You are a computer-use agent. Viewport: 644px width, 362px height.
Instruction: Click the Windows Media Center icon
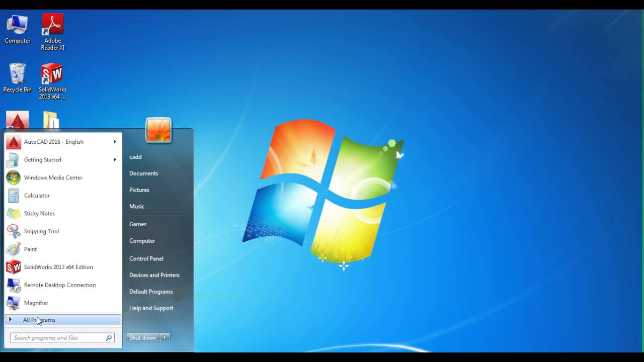coord(14,177)
